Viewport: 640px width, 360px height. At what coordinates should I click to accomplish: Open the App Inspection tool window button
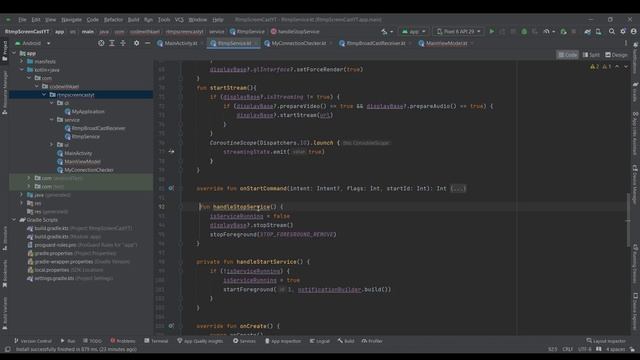283,341
